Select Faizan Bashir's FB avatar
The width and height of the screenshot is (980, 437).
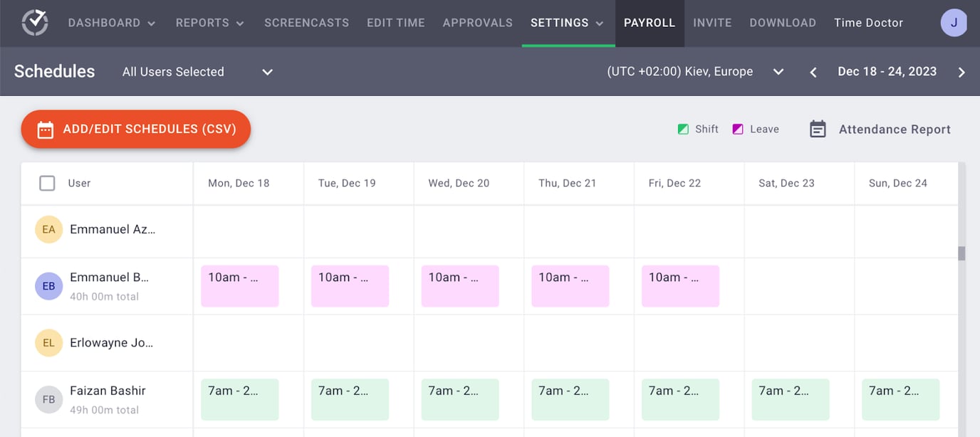[47, 399]
